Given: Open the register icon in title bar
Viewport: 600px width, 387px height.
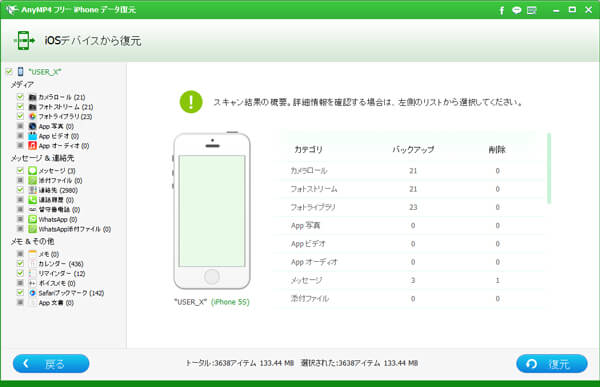Looking at the screenshot, I should coord(532,10).
